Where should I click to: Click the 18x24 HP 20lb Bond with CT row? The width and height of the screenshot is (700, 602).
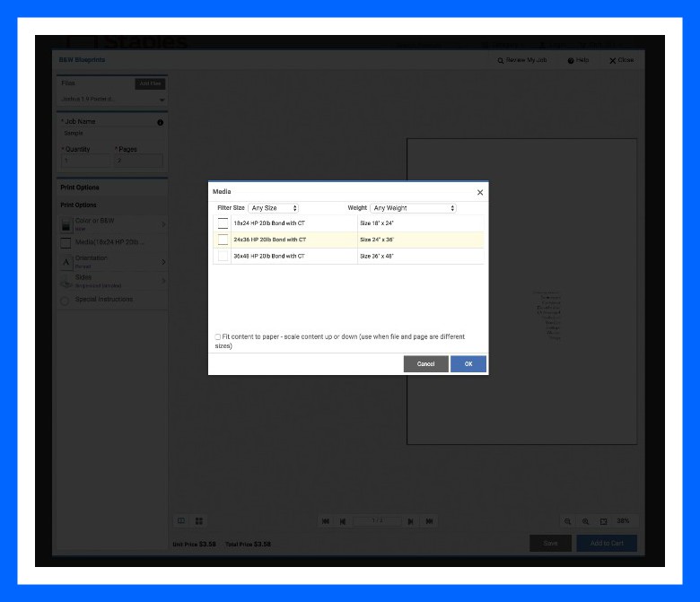coord(349,223)
